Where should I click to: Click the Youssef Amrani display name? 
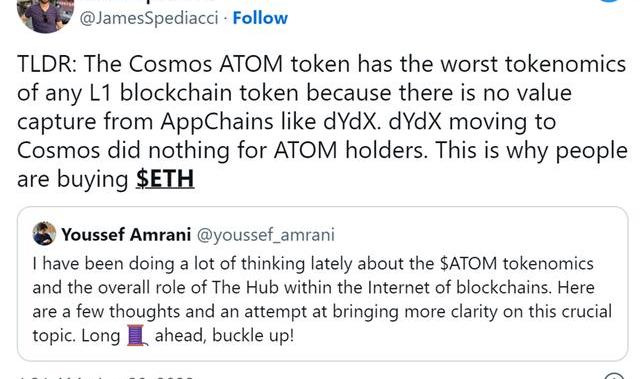pos(126,235)
